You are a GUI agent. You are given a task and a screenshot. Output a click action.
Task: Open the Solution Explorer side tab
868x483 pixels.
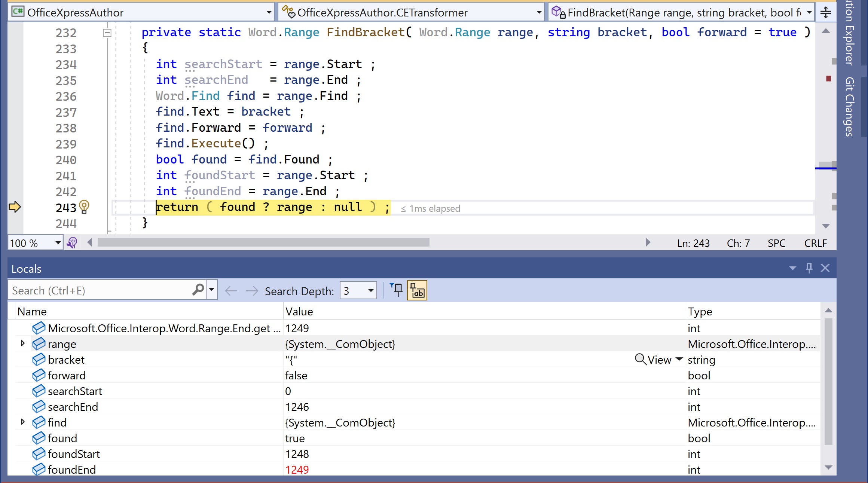click(850, 33)
